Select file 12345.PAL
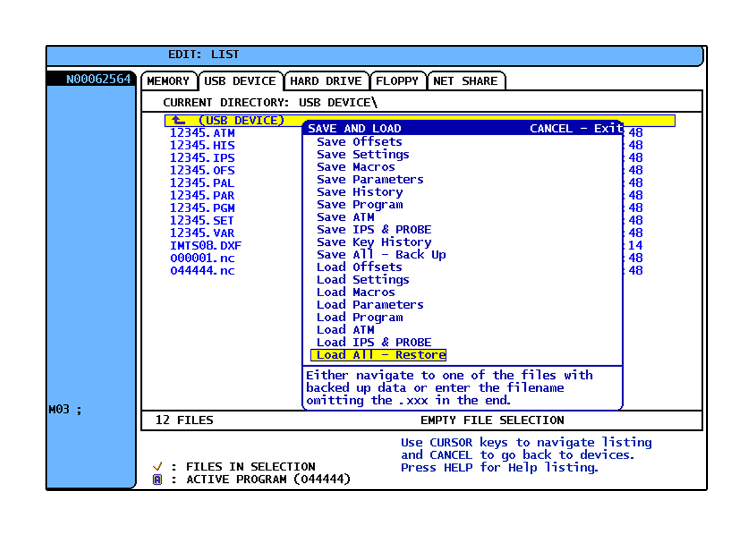The width and height of the screenshot is (747, 560). (202, 183)
